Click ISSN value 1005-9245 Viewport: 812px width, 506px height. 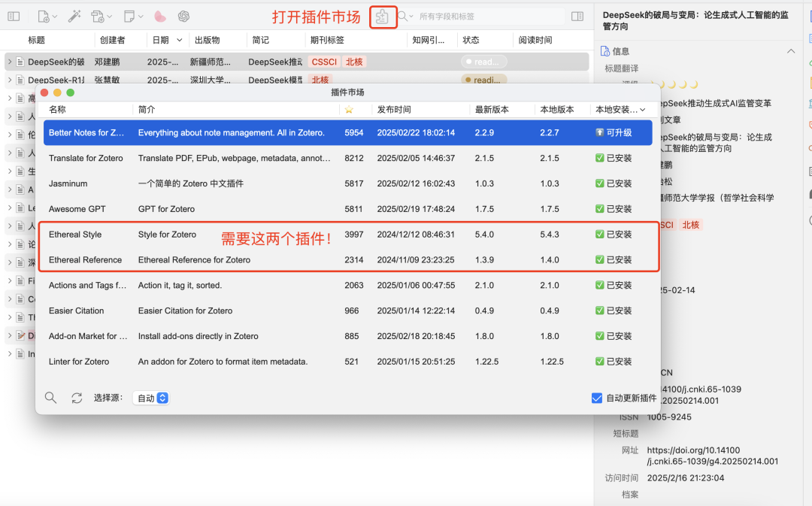point(669,417)
